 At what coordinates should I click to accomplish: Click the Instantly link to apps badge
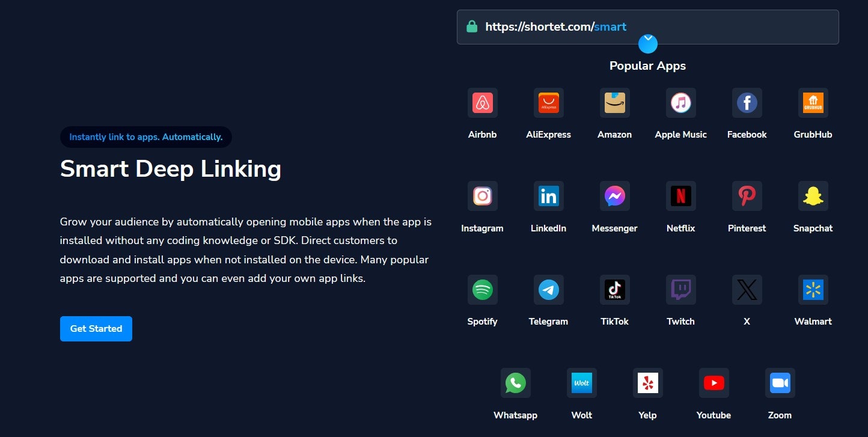tap(145, 136)
